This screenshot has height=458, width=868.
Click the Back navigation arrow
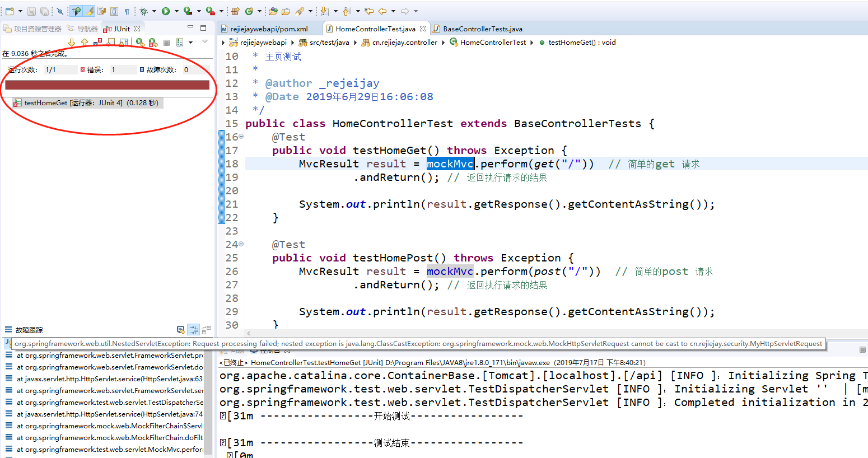(x=382, y=11)
